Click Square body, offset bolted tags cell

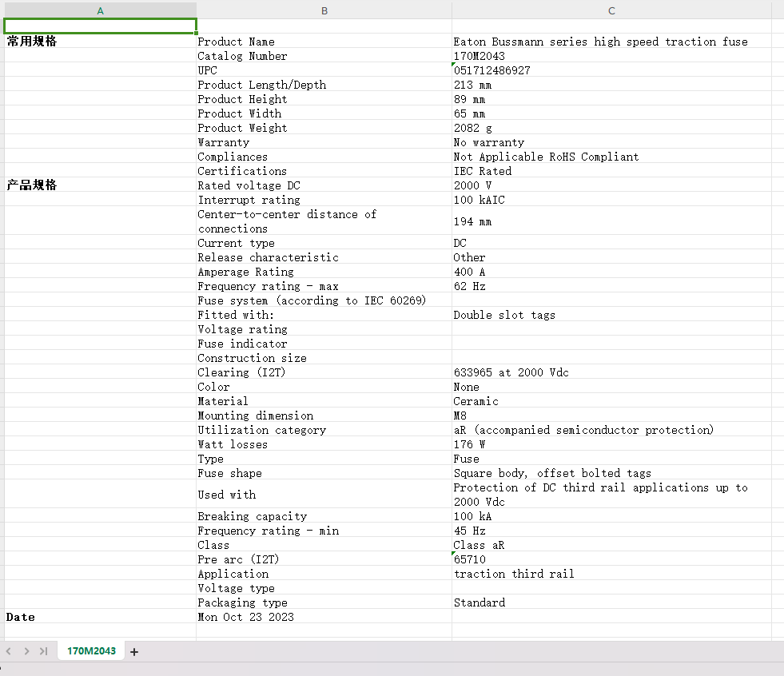pyautogui.click(x=611, y=473)
